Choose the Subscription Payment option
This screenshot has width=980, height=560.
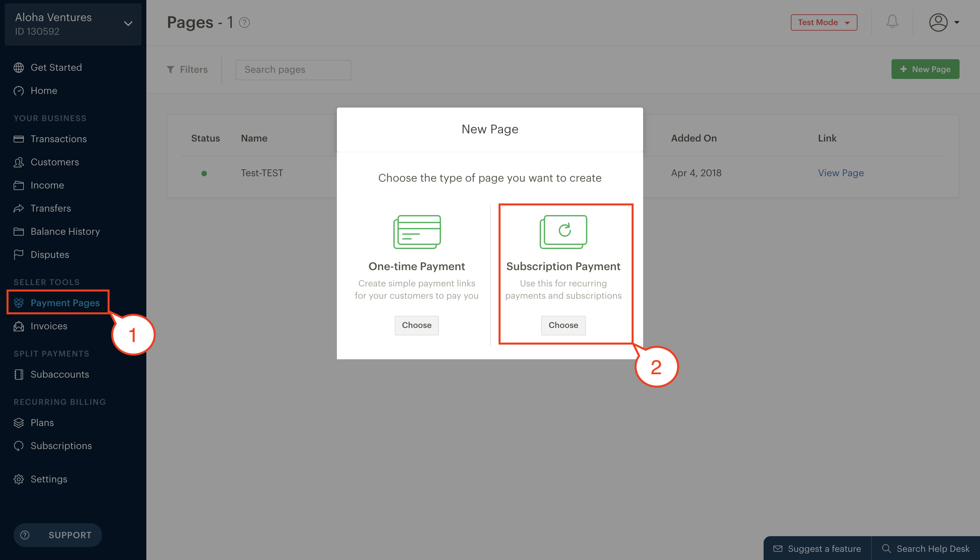[x=563, y=325]
